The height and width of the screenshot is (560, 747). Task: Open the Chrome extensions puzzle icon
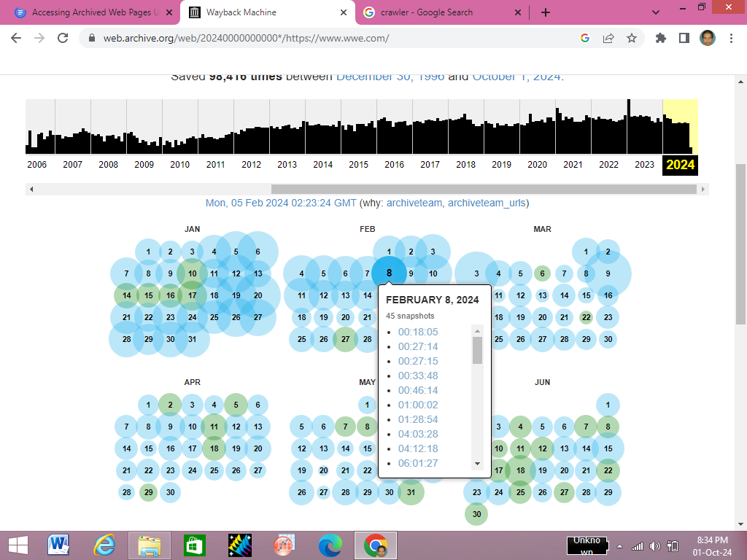(x=661, y=38)
